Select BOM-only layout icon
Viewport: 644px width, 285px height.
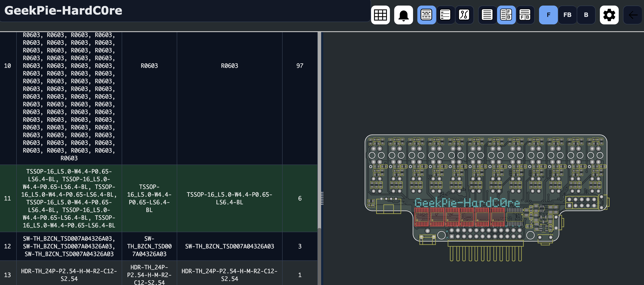click(x=487, y=15)
